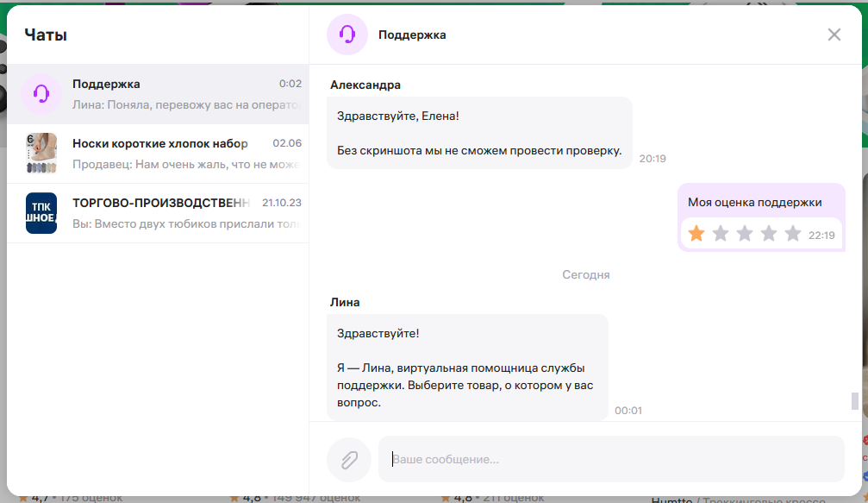Click the highlighted orange first star
This screenshot has width=868, height=503.
click(696, 233)
